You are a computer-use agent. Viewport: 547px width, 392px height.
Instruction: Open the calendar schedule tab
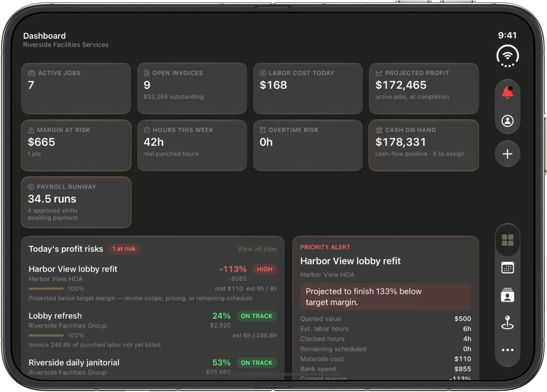pyautogui.click(x=507, y=268)
